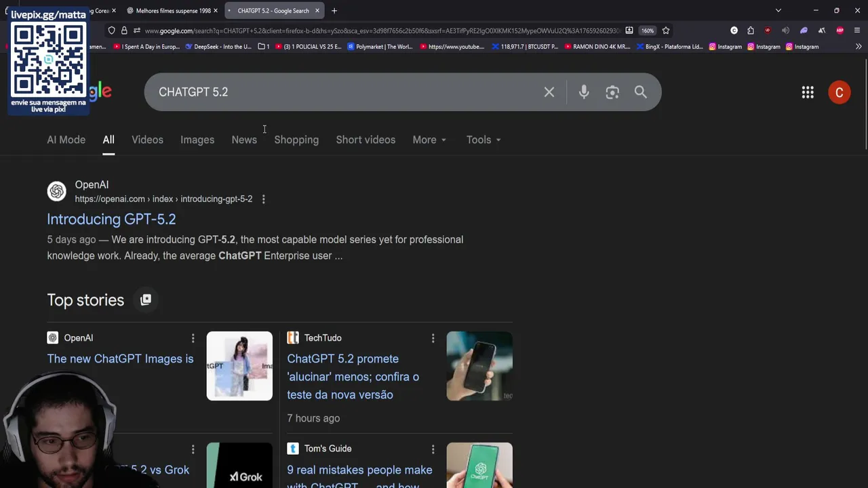Click the speaker extension icon in toolbar

pyautogui.click(x=785, y=30)
